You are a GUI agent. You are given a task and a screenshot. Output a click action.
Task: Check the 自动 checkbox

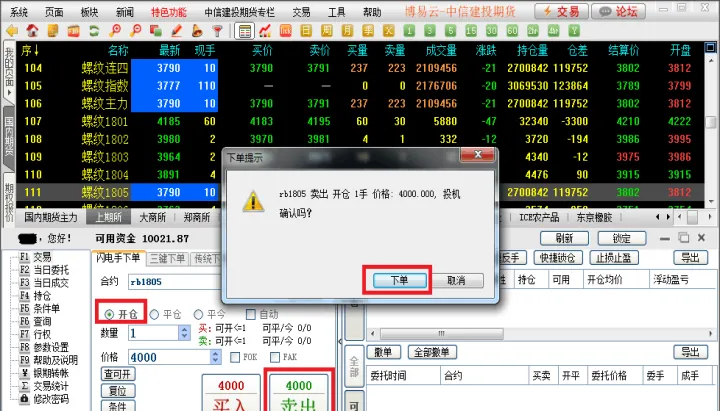[x=251, y=314]
